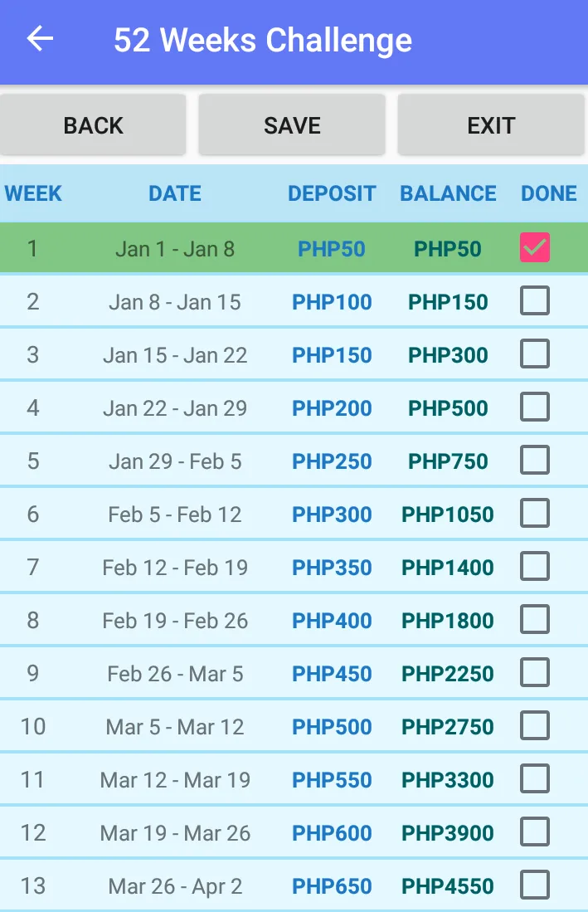Tick the week 7 checkbox
The height and width of the screenshot is (912, 588).
pos(535,567)
